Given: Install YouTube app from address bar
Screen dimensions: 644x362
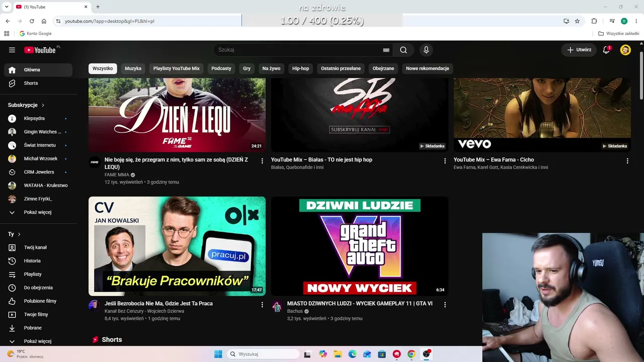Looking at the screenshot, I should [x=567, y=21].
